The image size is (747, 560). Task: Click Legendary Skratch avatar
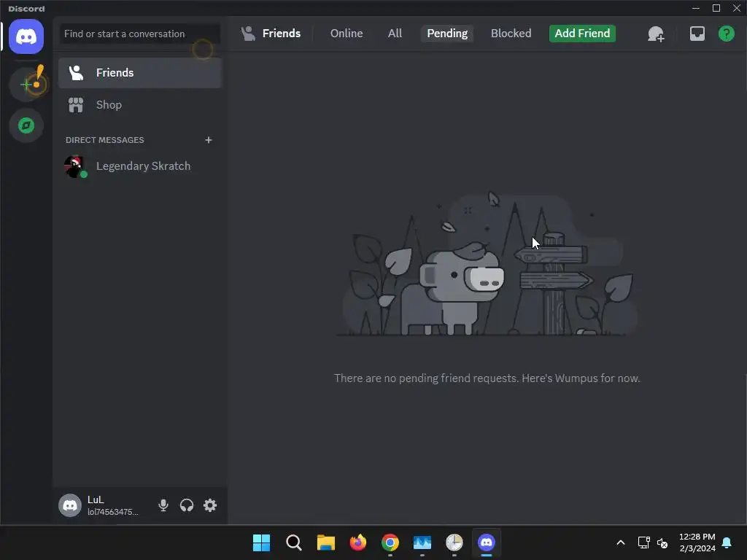pos(75,167)
